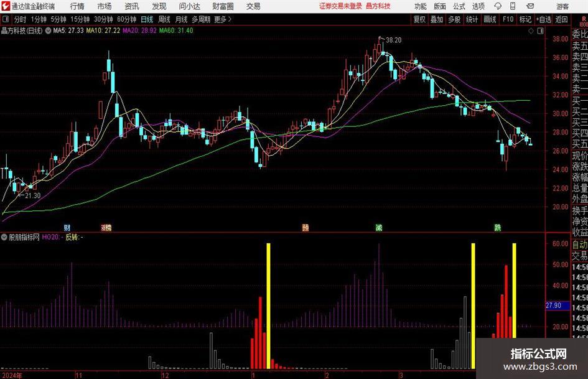Click the MA20: 28.92 value
Image resolution: width=588 pixels, height=379 pixels.
139,30
